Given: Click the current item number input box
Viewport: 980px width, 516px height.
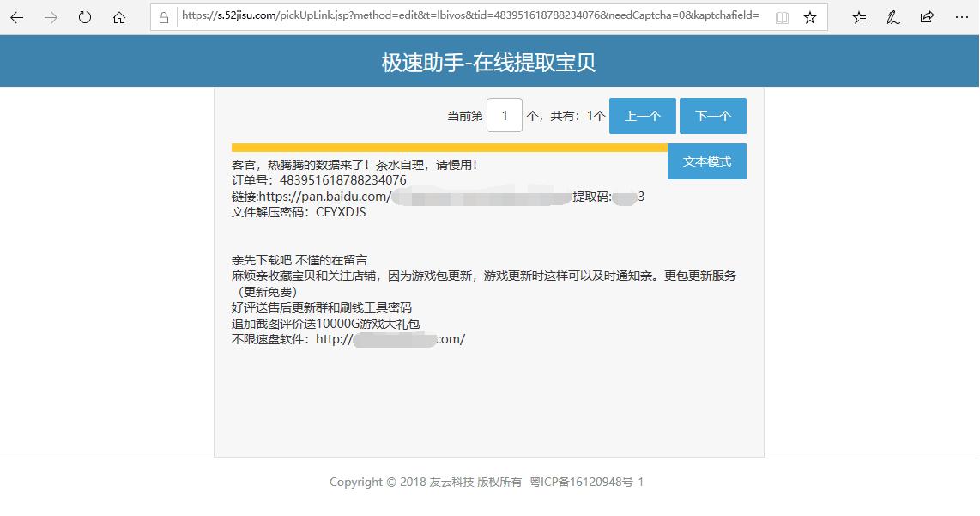Looking at the screenshot, I should pos(505,115).
